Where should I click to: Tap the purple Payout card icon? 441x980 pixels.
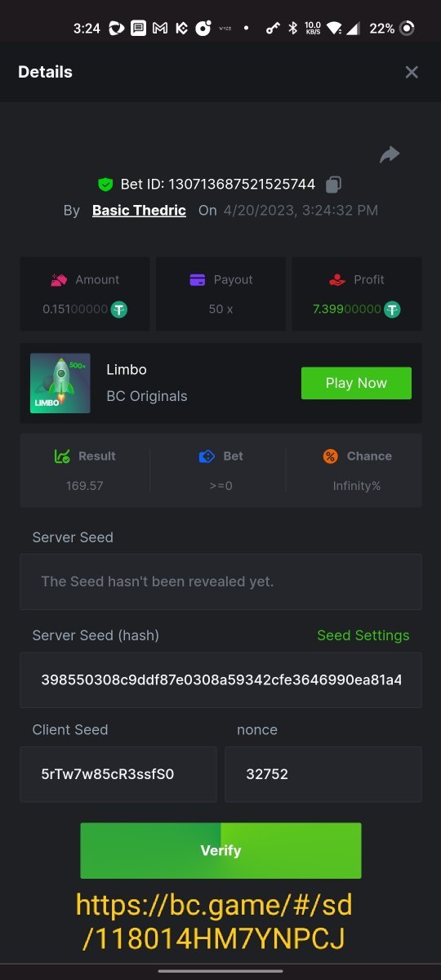pyautogui.click(x=197, y=279)
